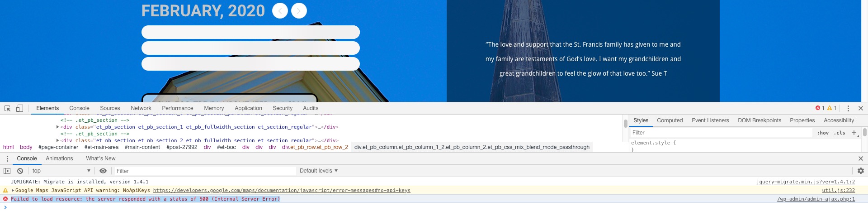Open the top JavaScript context dropdown
868x221 pixels.
click(x=61, y=171)
